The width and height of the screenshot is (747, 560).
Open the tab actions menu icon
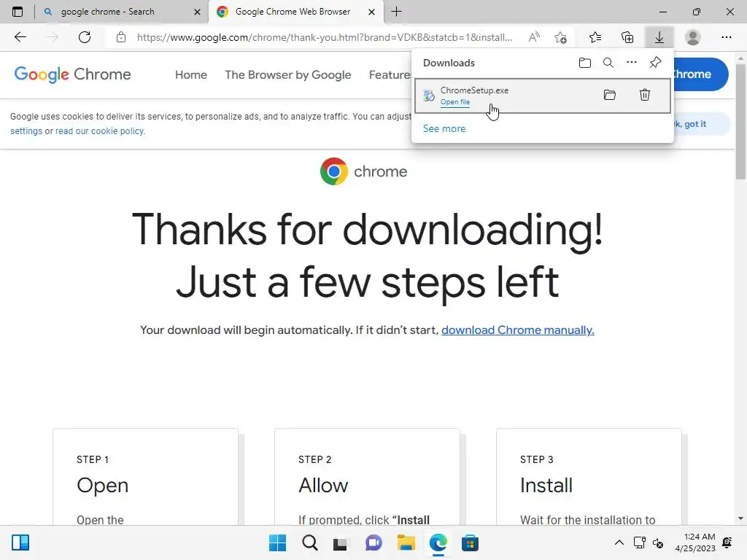pos(18,12)
